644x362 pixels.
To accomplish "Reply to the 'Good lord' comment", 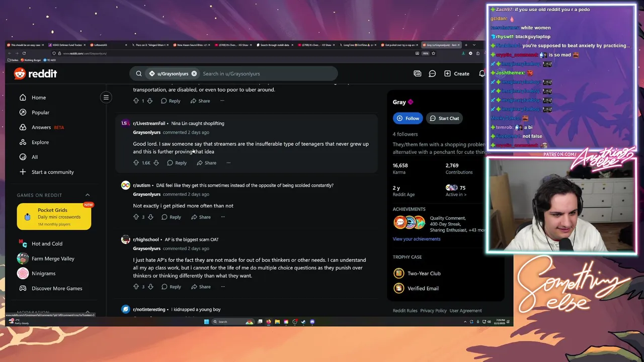I will [177, 163].
